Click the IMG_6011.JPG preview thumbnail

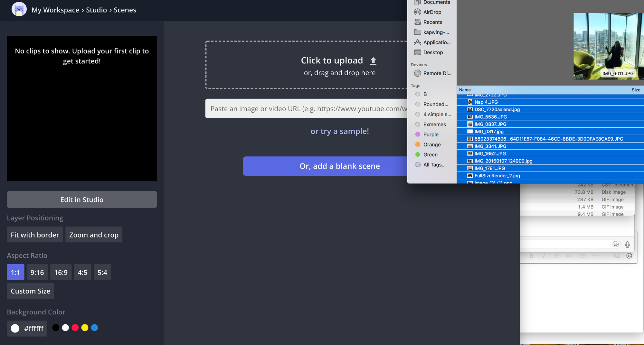[609, 46]
